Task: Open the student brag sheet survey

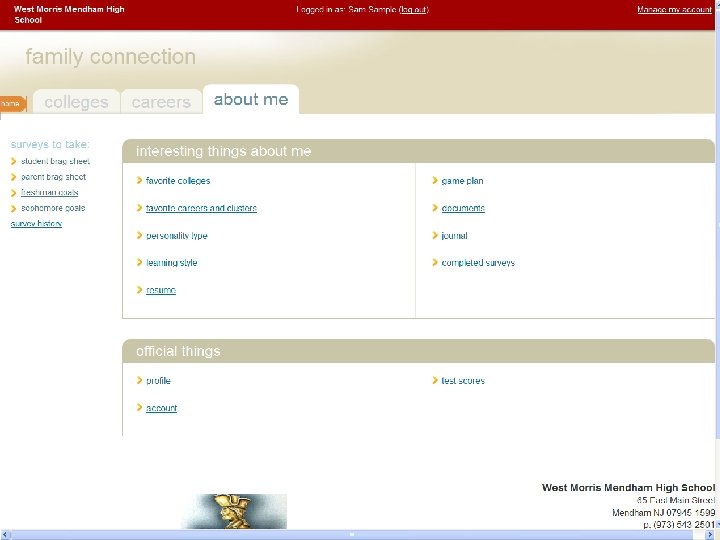Action: [55, 161]
